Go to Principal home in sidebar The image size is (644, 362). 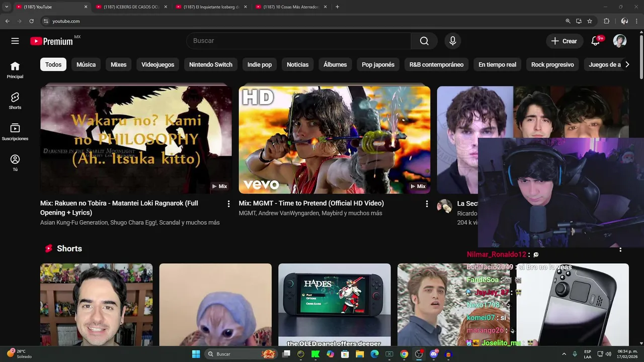point(15,70)
